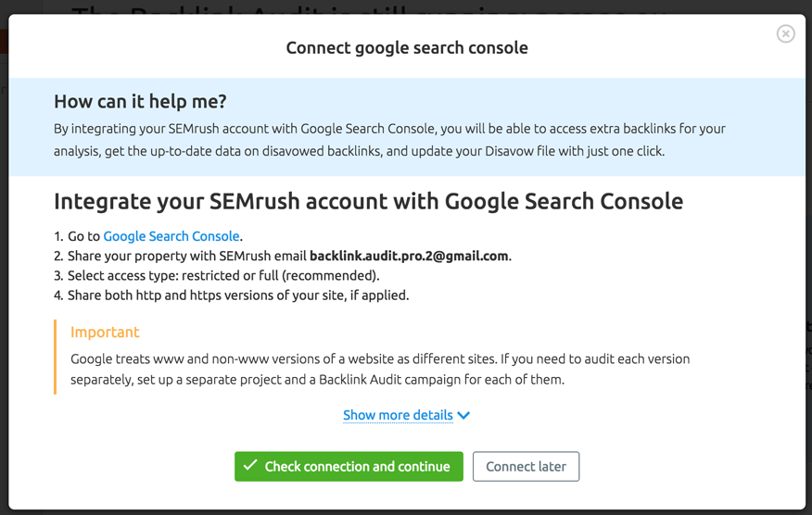This screenshot has width=812, height=515.
Task: Click step 3 about selecting access type
Action: coord(217,275)
